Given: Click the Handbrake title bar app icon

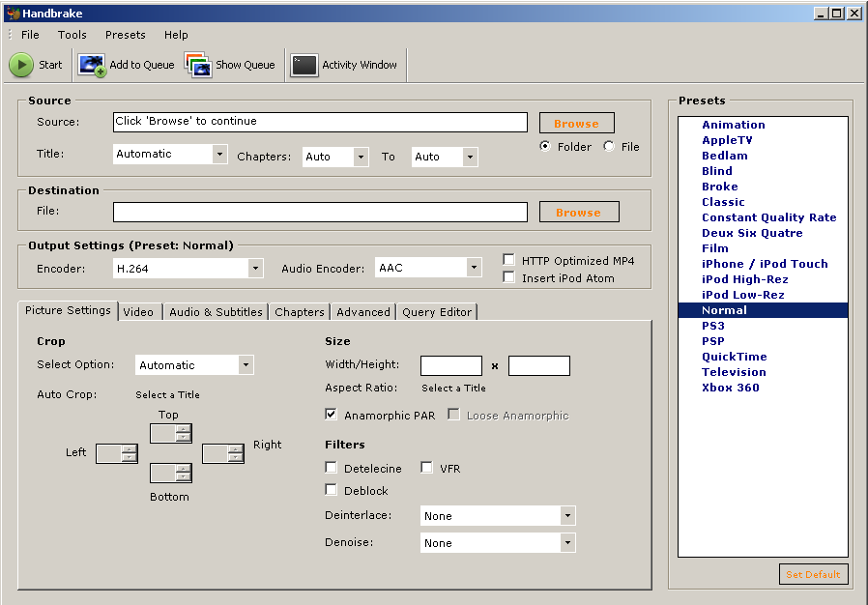Looking at the screenshot, I should [x=13, y=13].
